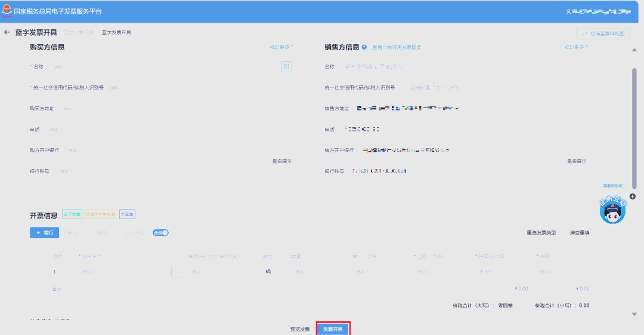Screen dimensions: 644x335
Task: Click 切换至票样视图 button
Action: [603, 33]
